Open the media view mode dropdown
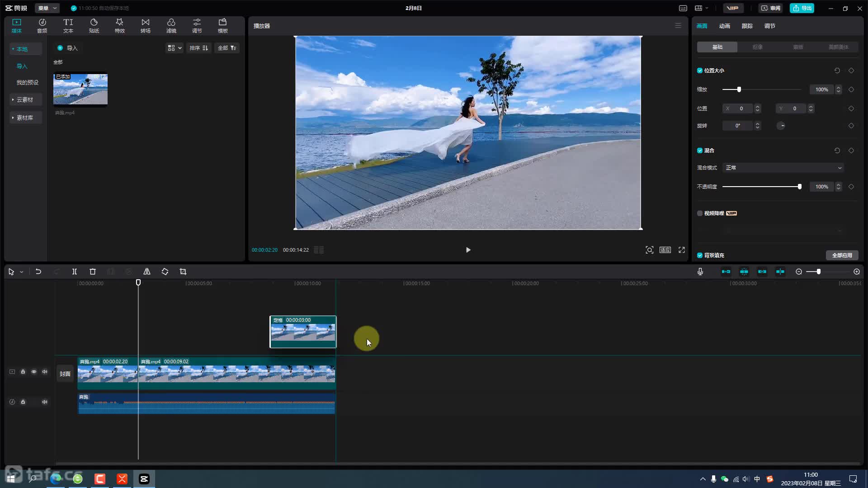This screenshot has width=868, height=488. [x=175, y=48]
